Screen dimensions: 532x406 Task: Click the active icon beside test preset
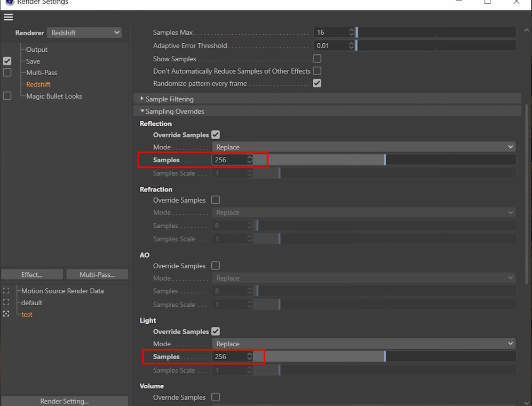point(6,314)
